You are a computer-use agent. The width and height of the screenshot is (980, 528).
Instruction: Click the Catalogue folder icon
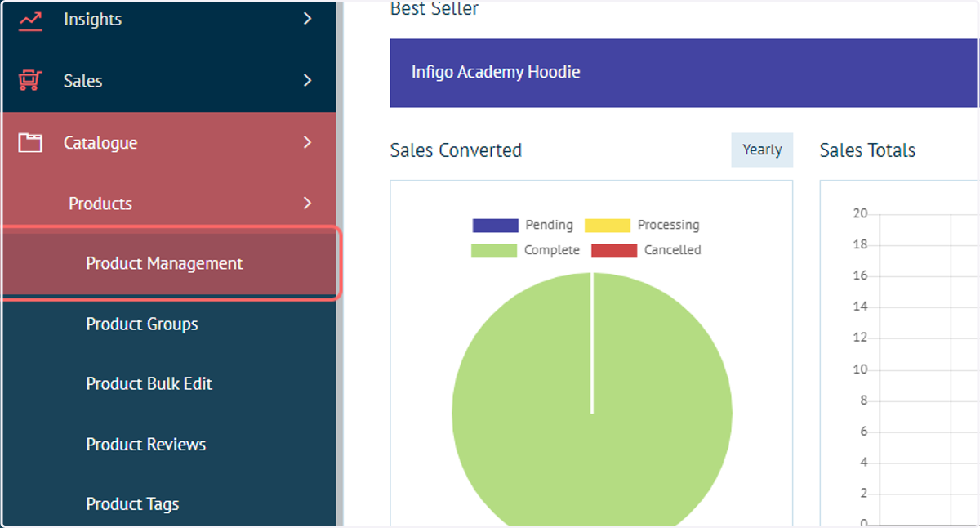pos(30,143)
